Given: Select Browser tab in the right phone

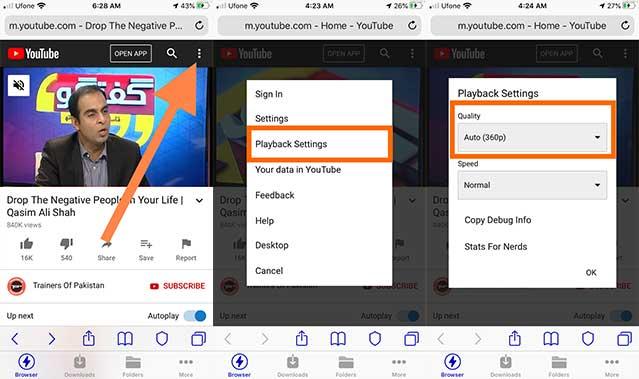Looking at the screenshot, I should tap(452, 366).
